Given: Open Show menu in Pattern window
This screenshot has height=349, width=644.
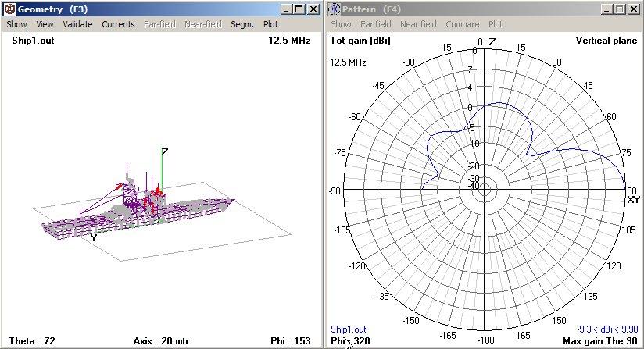Looking at the screenshot, I should (341, 24).
